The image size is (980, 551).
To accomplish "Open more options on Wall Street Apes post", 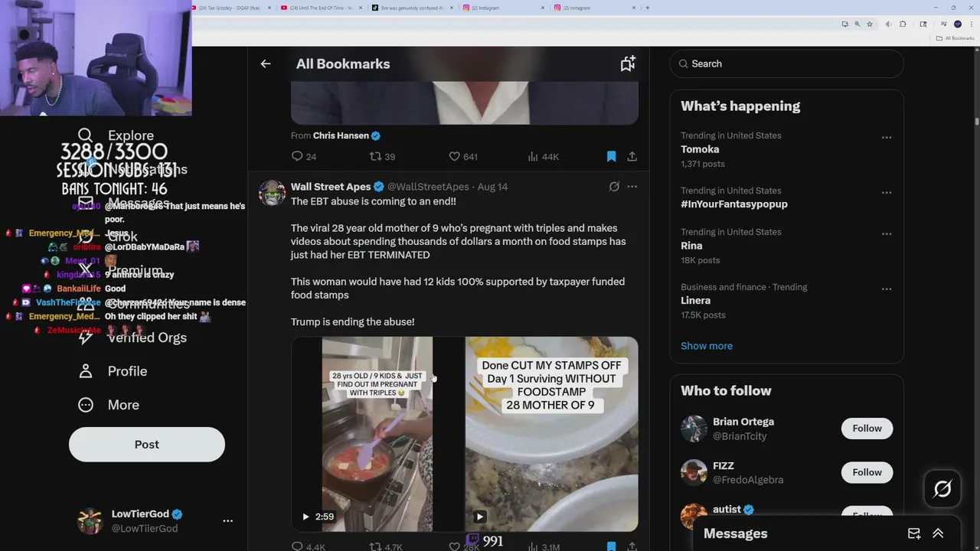I will point(632,186).
